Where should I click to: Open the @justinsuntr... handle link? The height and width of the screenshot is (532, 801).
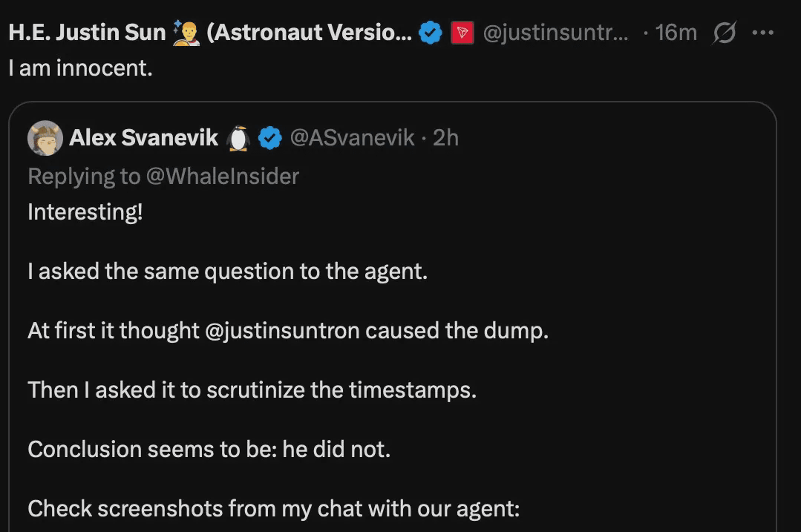point(555,33)
